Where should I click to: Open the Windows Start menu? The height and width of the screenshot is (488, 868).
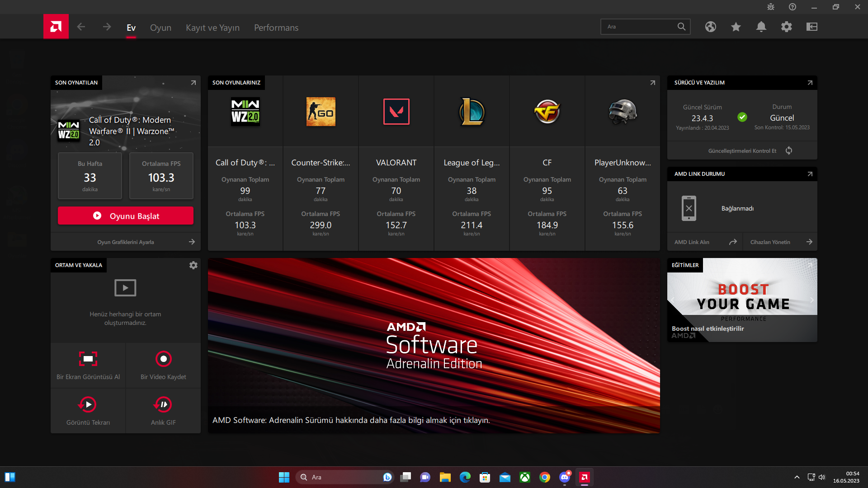(284, 477)
